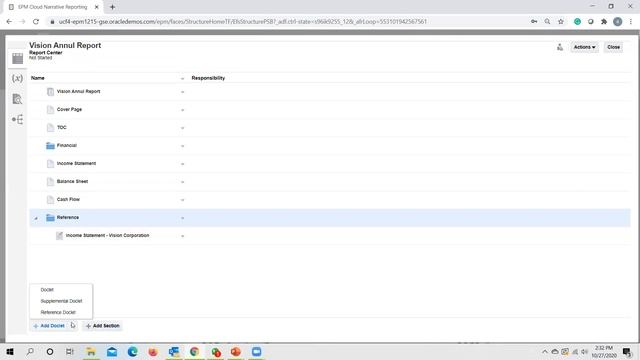640x360 pixels.
Task: Open a new browser tab
Action: point(112,7)
